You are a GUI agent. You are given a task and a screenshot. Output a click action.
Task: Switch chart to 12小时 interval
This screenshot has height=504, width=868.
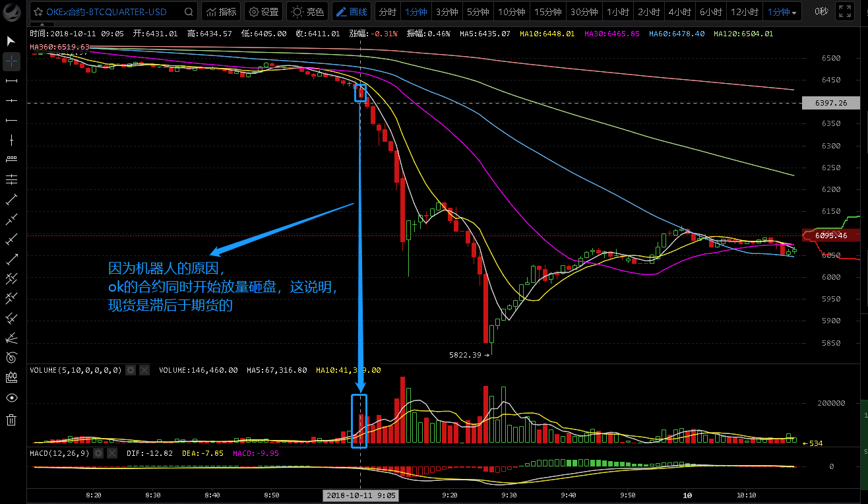pos(745,12)
